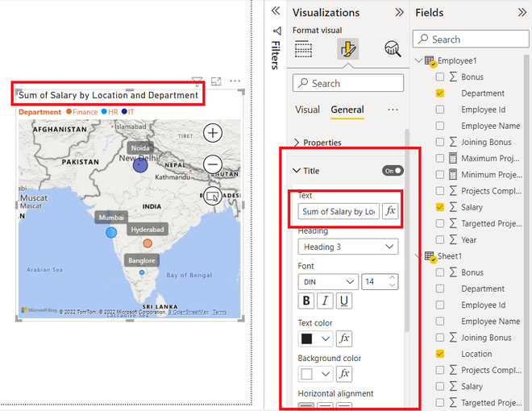This screenshot has width=532, height=411.
Task: Click the map zoom in plus button
Action: (x=213, y=133)
